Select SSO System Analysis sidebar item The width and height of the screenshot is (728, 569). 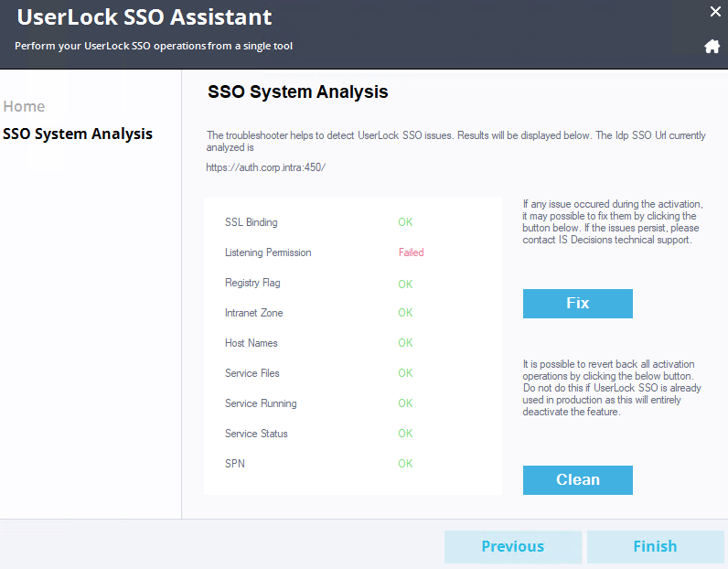coord(78,134)
